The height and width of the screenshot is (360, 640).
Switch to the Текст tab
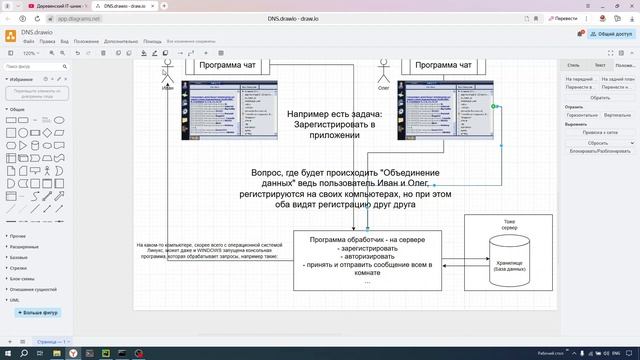600,65
